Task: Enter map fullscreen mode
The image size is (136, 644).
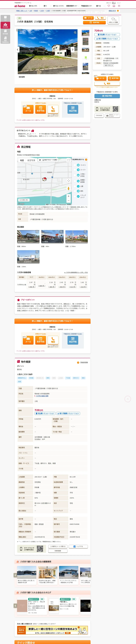Action: pyautogui.click(x=68, y=160)
